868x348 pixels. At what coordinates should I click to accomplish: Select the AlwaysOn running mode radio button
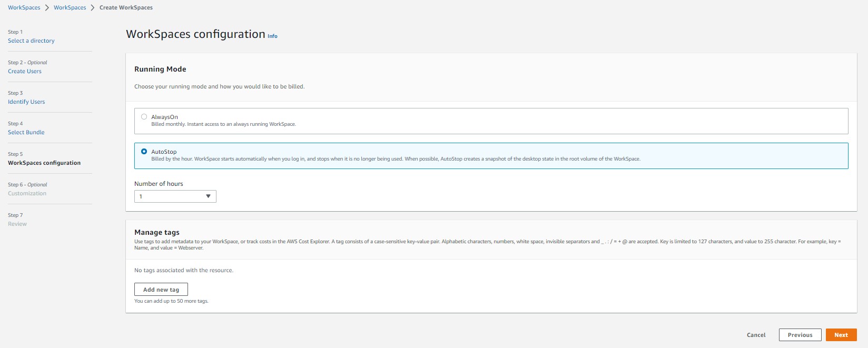point(144,117)
